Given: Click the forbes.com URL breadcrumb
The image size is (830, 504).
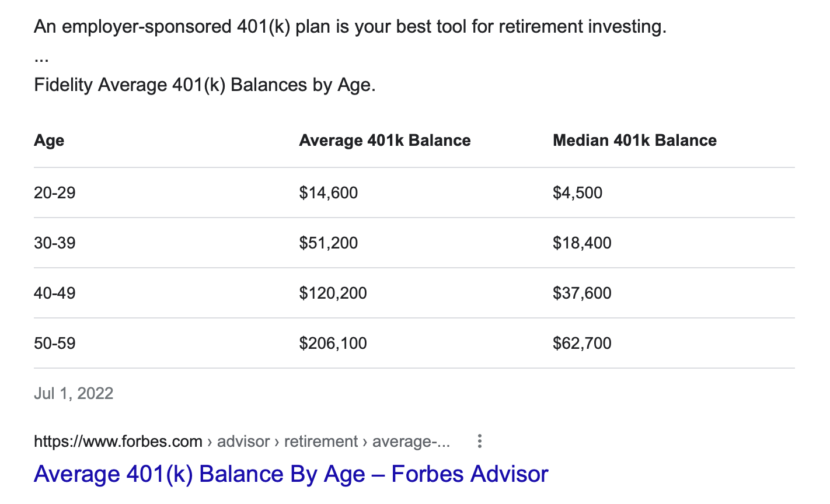Looking at the screenshot, I should pos(242,442).
